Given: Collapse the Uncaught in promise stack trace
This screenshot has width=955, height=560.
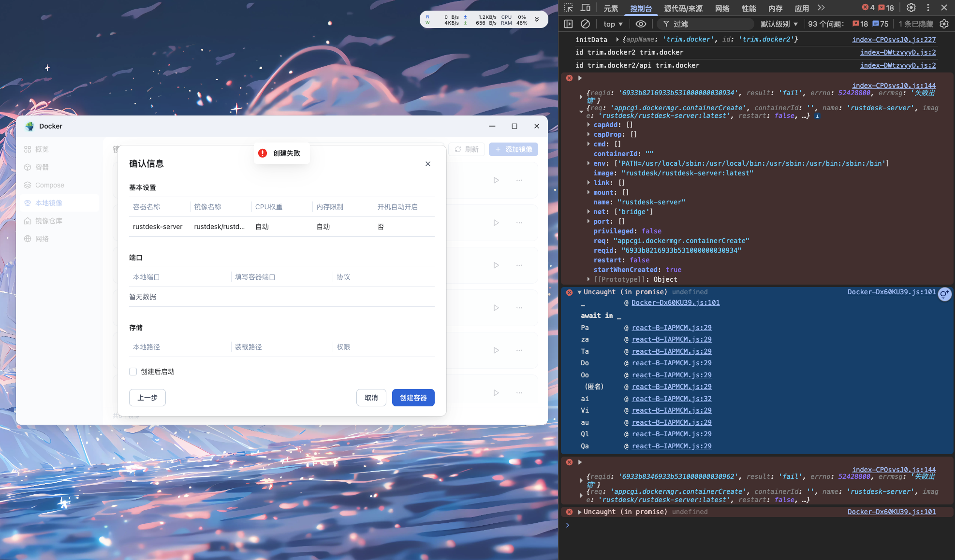Looking at the screenshot, I should click(579, 292).
